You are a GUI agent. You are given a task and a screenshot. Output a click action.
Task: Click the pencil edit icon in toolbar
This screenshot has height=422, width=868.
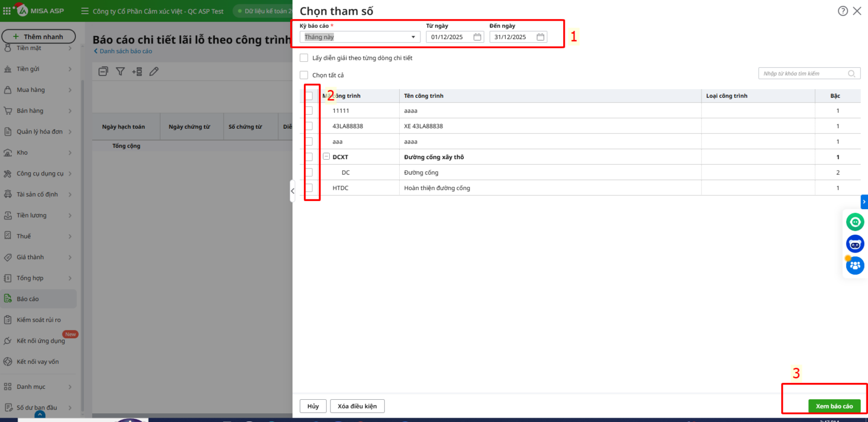coord(154,72)
